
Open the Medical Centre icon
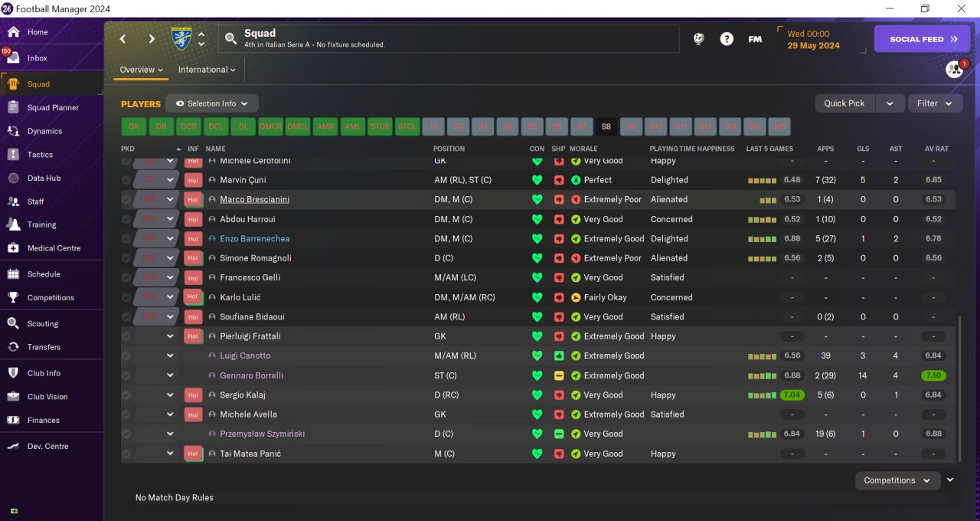(13, 248)
